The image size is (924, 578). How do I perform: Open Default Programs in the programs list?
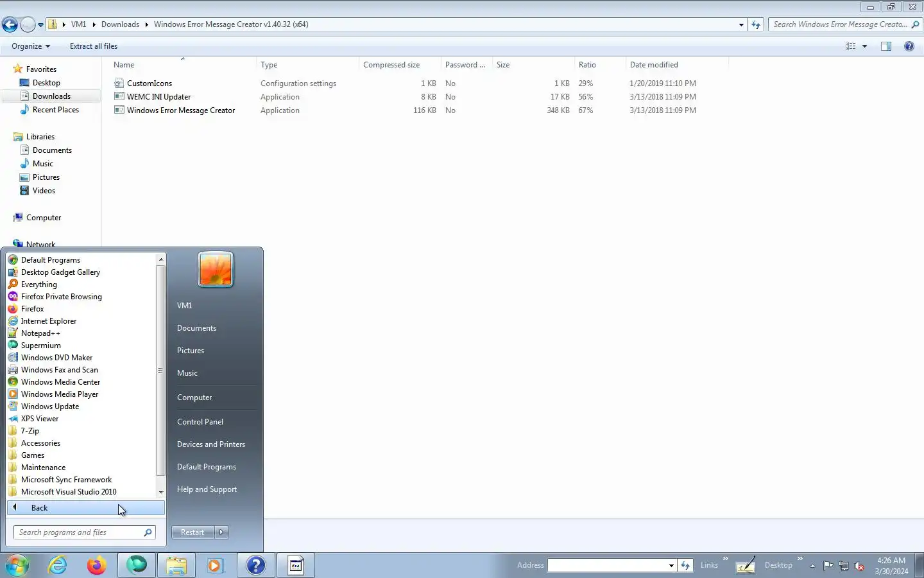50,260
